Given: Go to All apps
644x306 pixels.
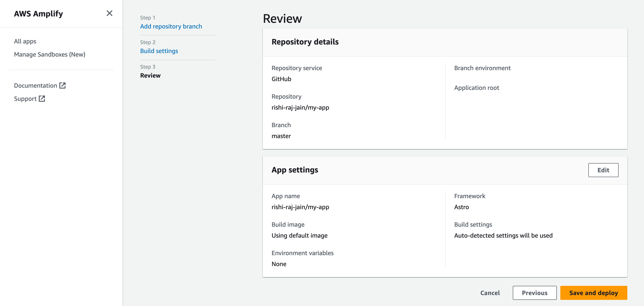Looking at the screenshot, I should pos(25,41).
